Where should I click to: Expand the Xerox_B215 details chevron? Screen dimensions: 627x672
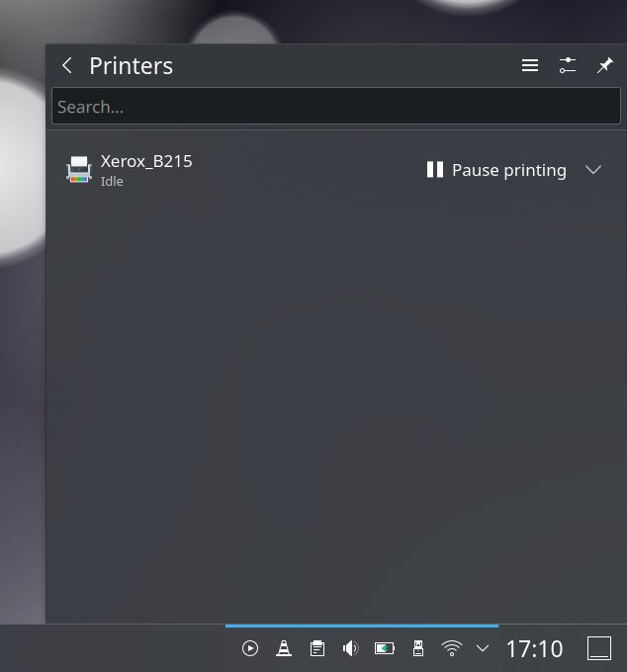click(593, 170)
